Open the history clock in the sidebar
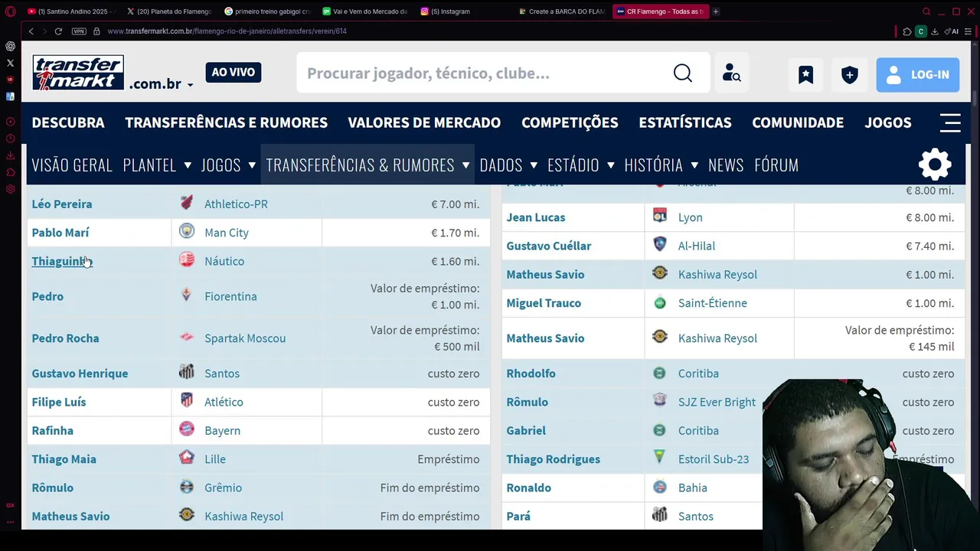The height and width of the screenshot is (551, 980). click(10, 139)
